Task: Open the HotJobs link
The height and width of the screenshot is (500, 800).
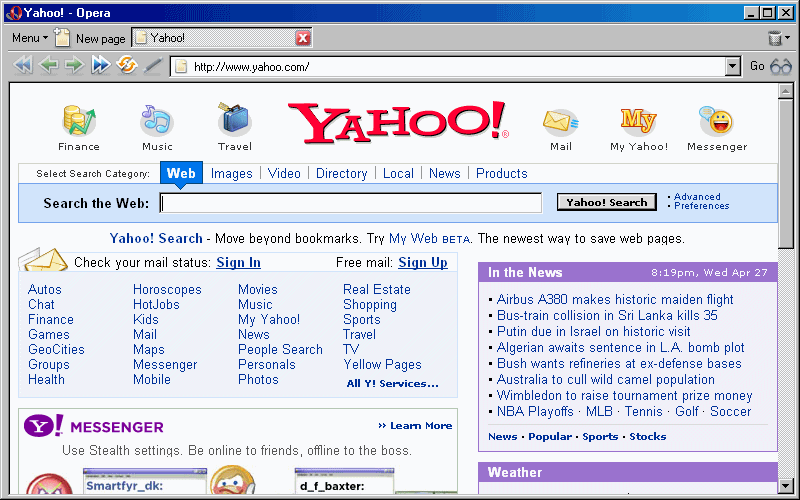Action: (x=156, y=305)
